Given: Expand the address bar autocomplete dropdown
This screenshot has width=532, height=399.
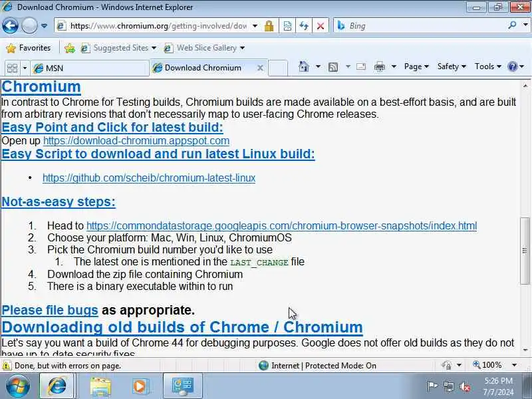Looking at the screenshot, I should pyautogui.click(x=255, y=26).
